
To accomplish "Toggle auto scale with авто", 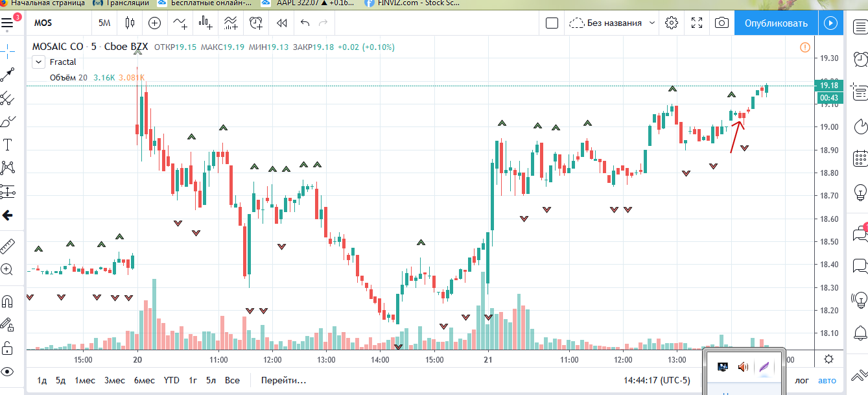I will [x=827, y=380].
